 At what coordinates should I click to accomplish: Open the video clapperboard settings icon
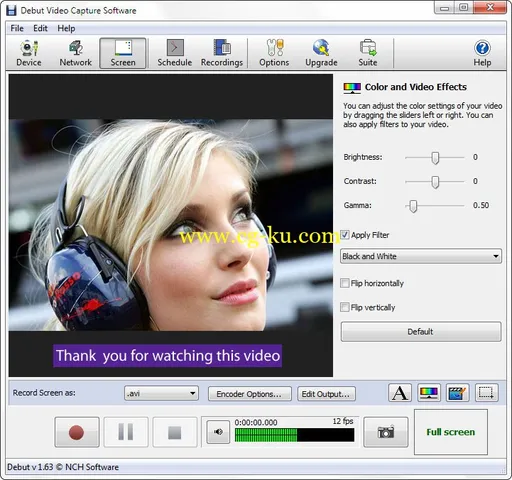[x=457, y=393]
